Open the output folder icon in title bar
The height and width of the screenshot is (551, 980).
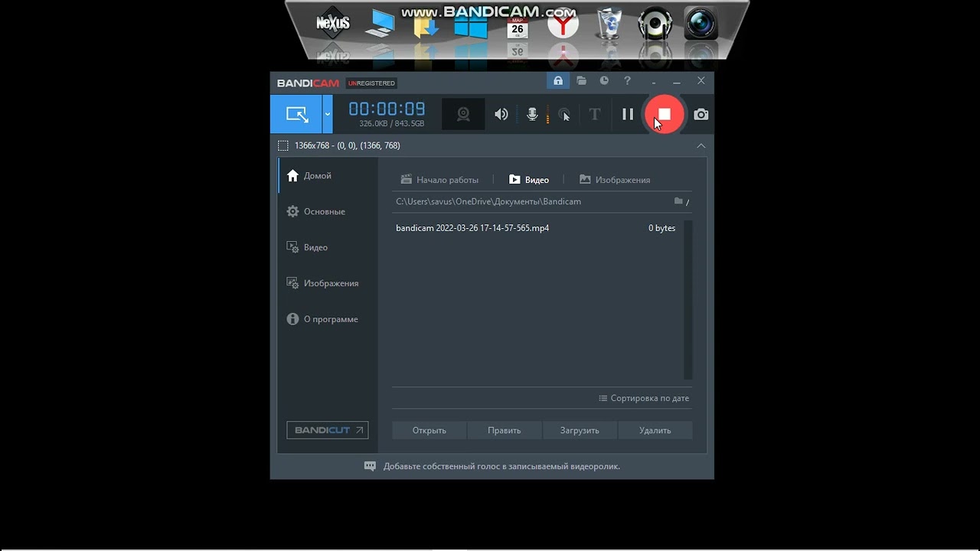pyautogui.click(x=581, y=80)
